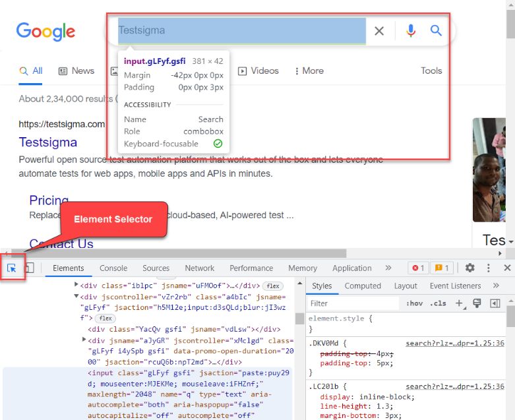Click the Google search magnifier button
Image resolution: width=515 pixels, height=420 pixels.
[436, 30]
